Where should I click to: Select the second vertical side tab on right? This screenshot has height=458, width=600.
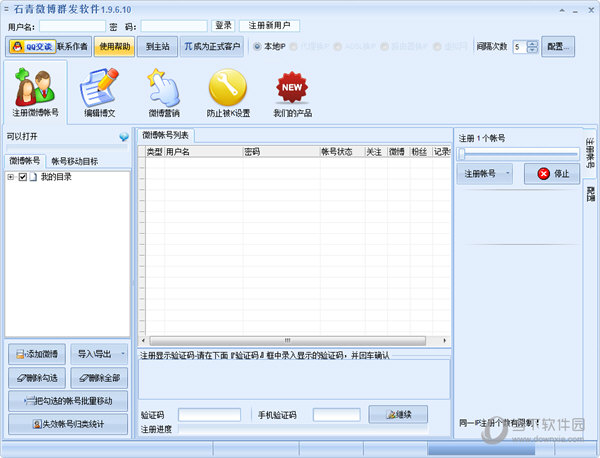coord(590,194)
